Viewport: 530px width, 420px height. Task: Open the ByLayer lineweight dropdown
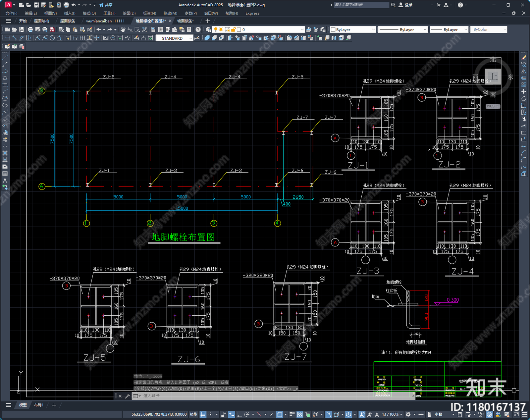tap(449, 29)
